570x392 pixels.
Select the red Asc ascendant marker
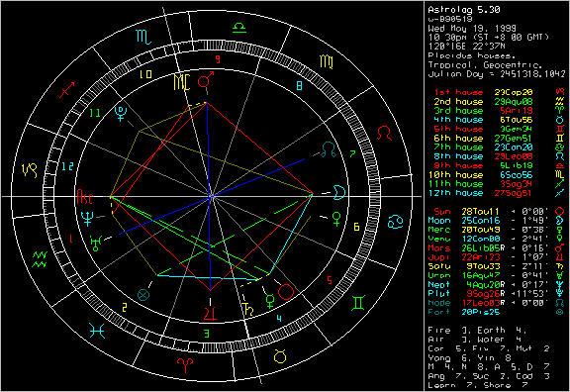[85, 197]
